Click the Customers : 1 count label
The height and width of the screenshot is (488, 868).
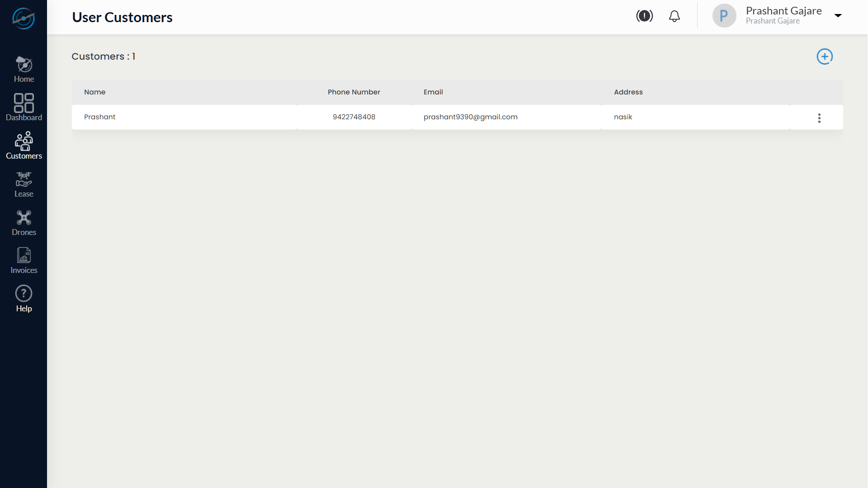point(104,56)
